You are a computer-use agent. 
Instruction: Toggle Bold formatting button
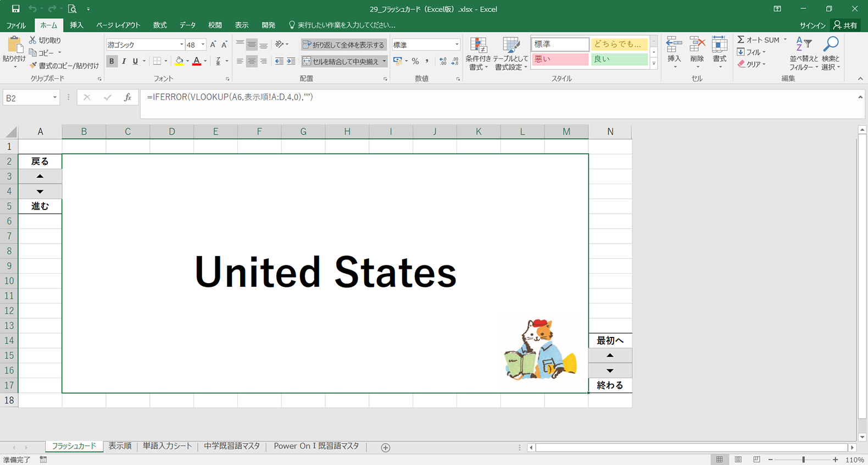click(x=112, y=61)
